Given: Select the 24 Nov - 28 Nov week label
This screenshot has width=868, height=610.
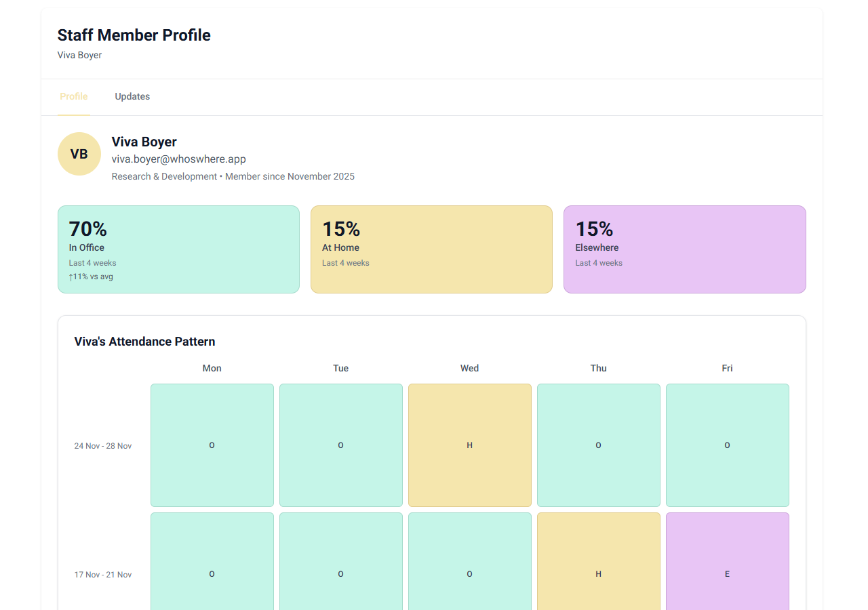Looking at the screenshot, I should click(x=102, y=445).
